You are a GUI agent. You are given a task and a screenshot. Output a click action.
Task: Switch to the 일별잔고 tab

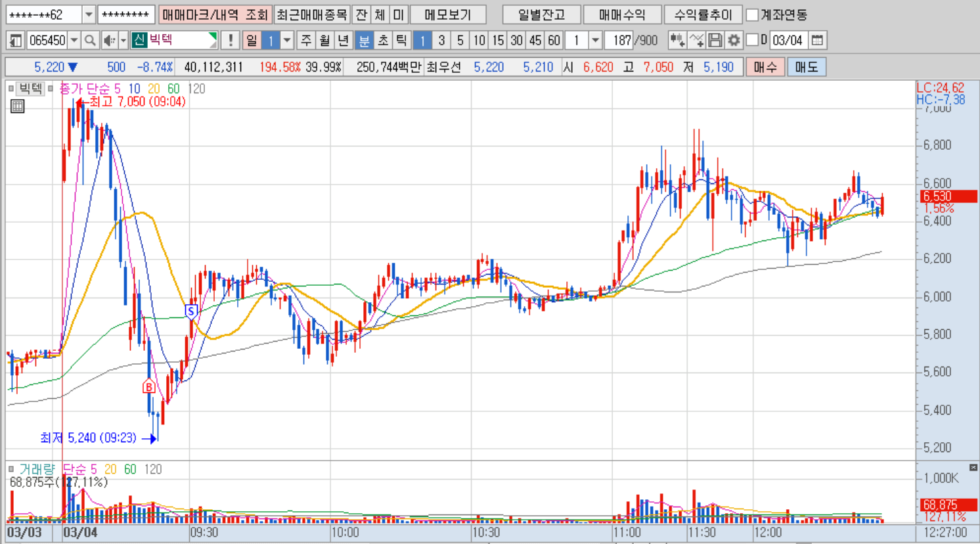click(x=541, y=14)
